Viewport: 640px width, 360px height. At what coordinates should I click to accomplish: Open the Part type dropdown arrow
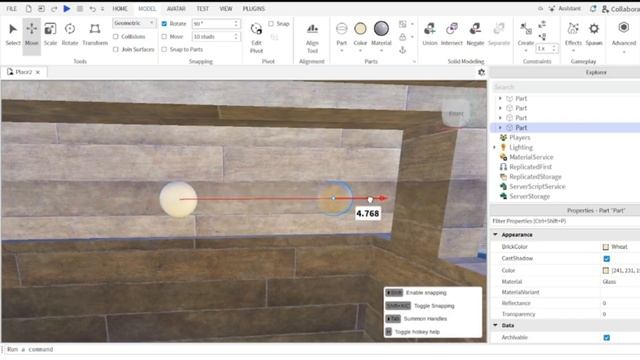[x=342, y=51]
